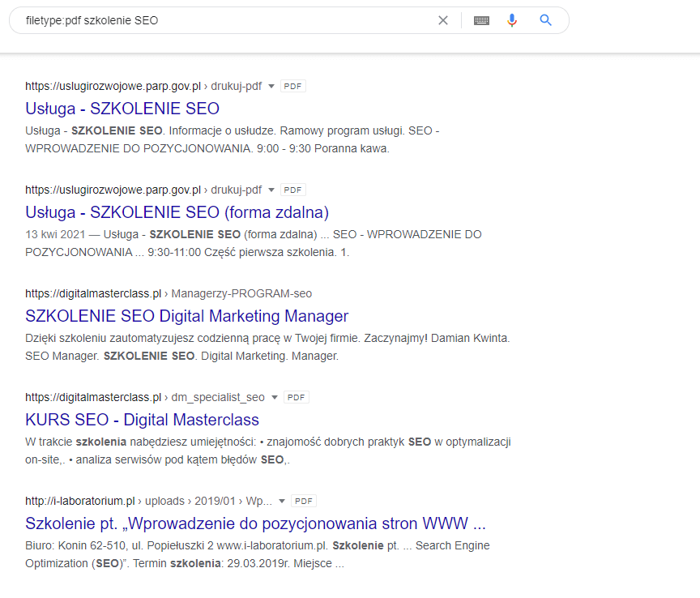Image resolution: width=700 pixels, height=598 pixels.
Task: Open the "Usługa - SZKOLENIE SEO" first result
Action: tap(122, 109)
